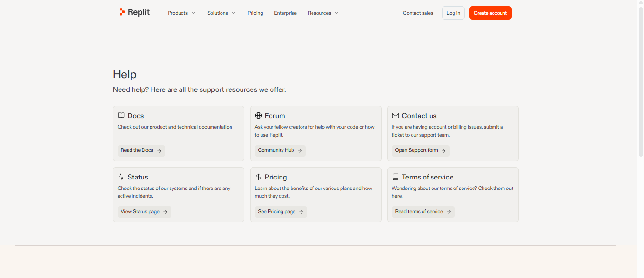The height and width of the screenshot is (278, 644).
Task: Click the dollar sign icon beside Pricing
Action: click(x=258, y=177)
